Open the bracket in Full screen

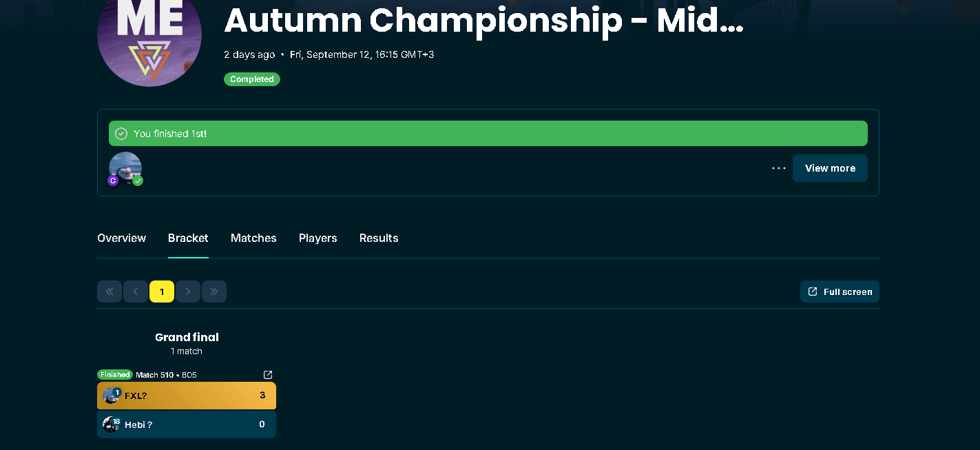click(840, 292)
